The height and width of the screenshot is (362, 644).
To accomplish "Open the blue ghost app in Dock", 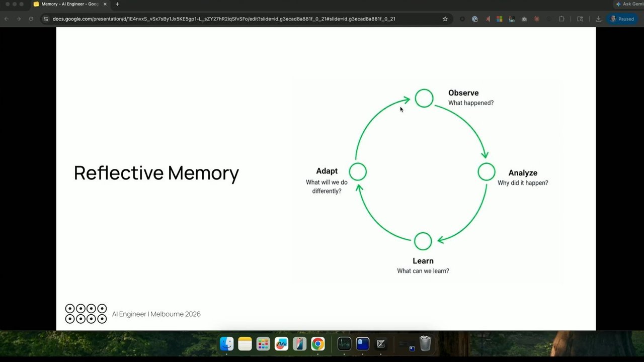I will (x=363, y=344).
